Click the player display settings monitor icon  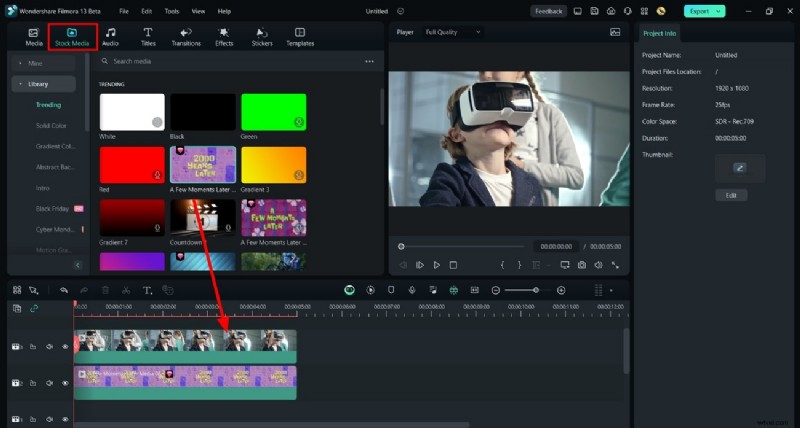(x=565, y=265)
